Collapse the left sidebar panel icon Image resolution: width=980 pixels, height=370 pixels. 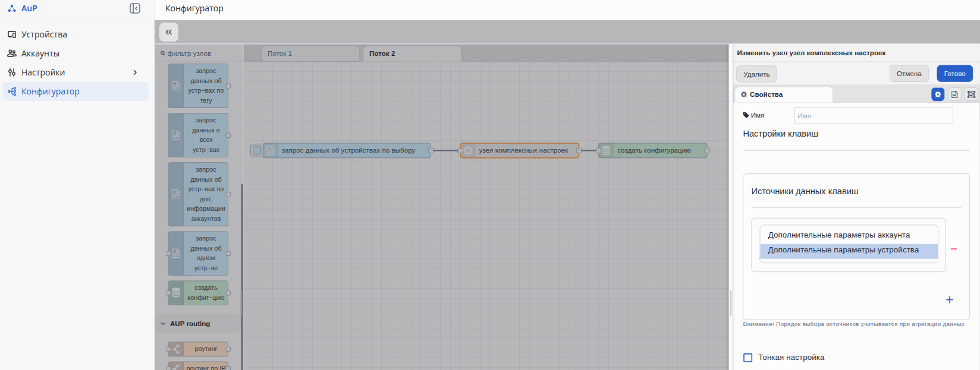pyautogui.click(x=135, y=8)
